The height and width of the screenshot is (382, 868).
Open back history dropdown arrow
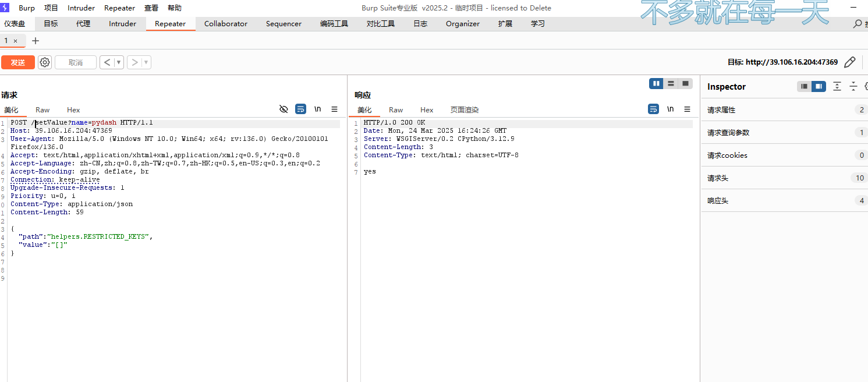119,62
